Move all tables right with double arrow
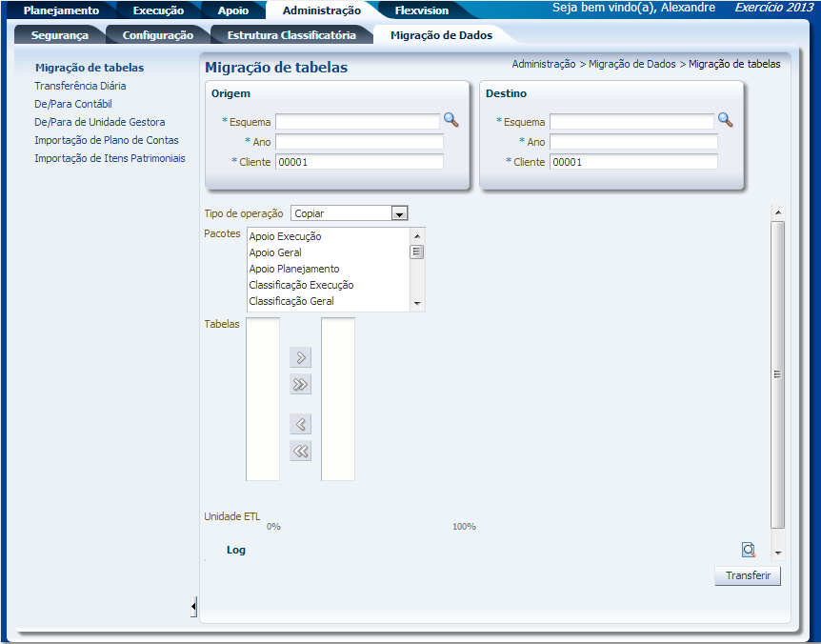Image resolution: width=821 pixels, height=644 pixels. pos(301,385)
